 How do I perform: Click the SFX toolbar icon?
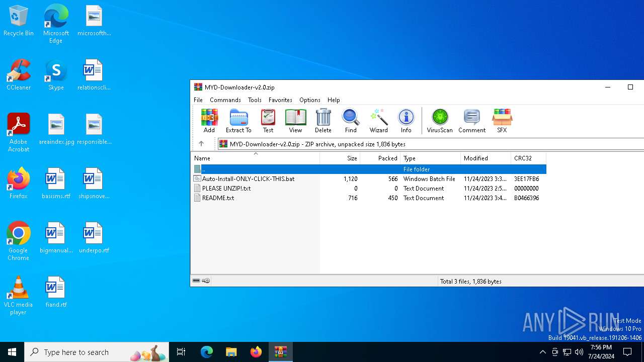[502, 121]
